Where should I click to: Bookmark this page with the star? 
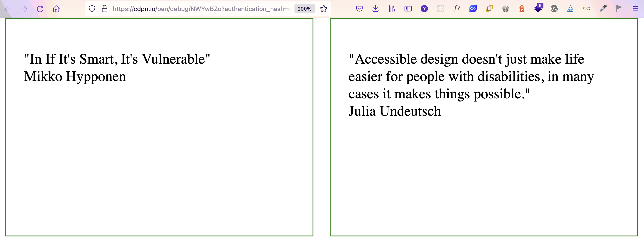[324, 9]
